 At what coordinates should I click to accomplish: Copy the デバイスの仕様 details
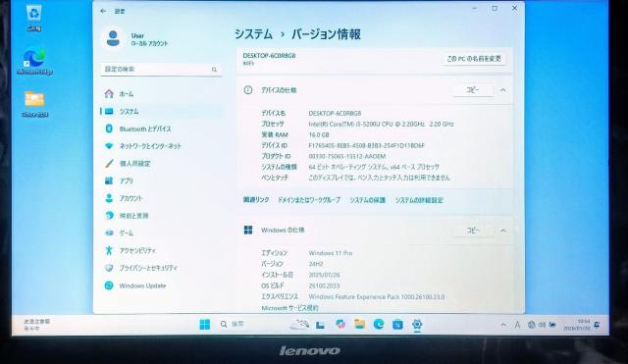(x=473, y=90)
